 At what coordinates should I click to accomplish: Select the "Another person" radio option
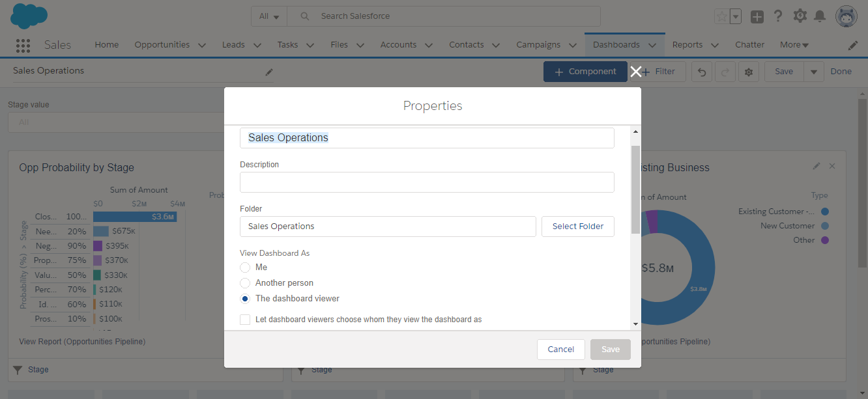(245, 283)
